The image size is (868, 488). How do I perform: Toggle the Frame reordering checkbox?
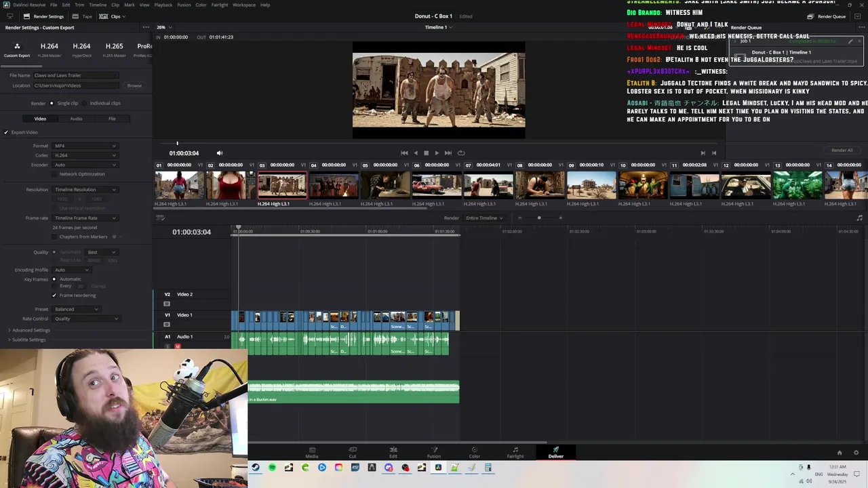(54, 296)
